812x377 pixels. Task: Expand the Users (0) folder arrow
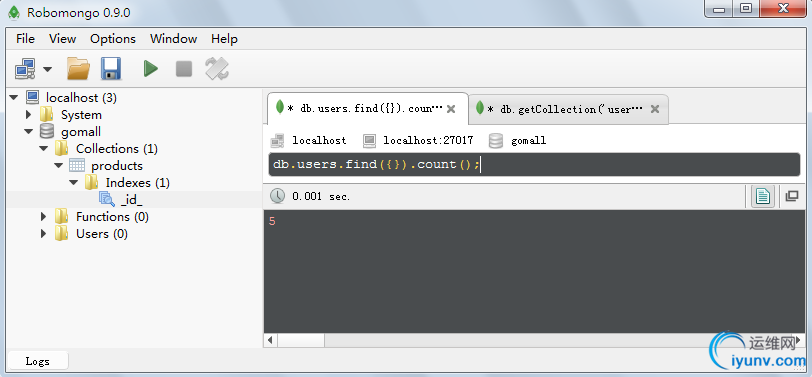coord(44,234)
